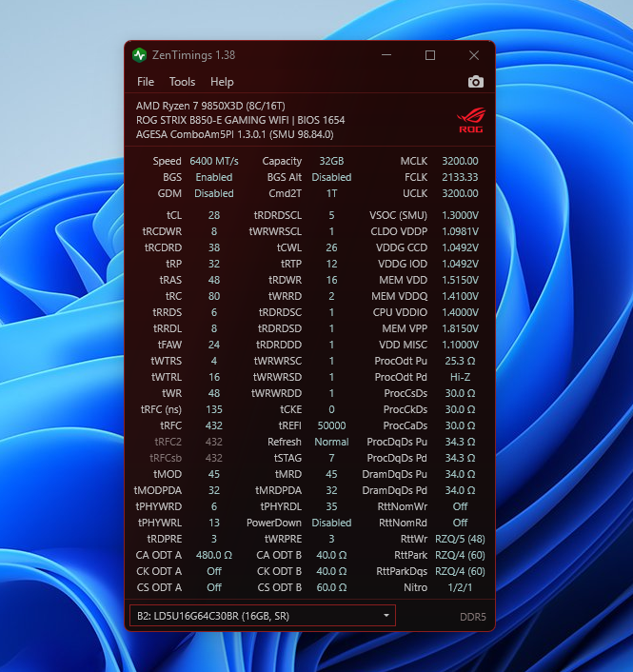Click the CA ODT A value 480.0 Ω
The width and height of the screenshot is (633, 672).
coord(214,556)
